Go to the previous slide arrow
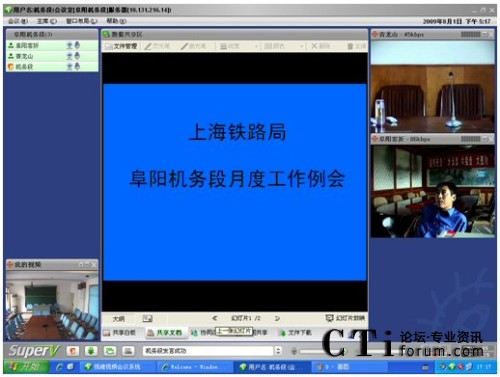Screen dimensions: 500x377 [x=215, y=318]
